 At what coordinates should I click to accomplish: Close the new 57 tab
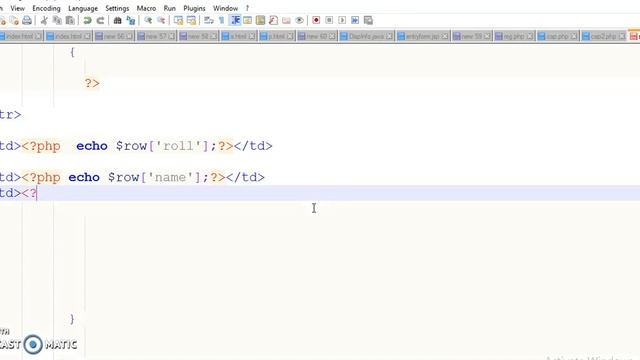[171, 36]
